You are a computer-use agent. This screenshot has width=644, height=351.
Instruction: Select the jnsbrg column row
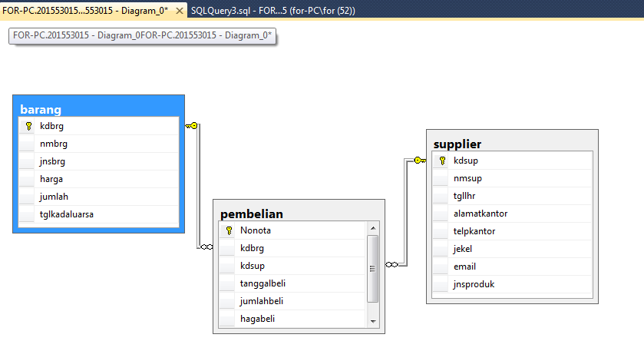(x=98, y=161)
